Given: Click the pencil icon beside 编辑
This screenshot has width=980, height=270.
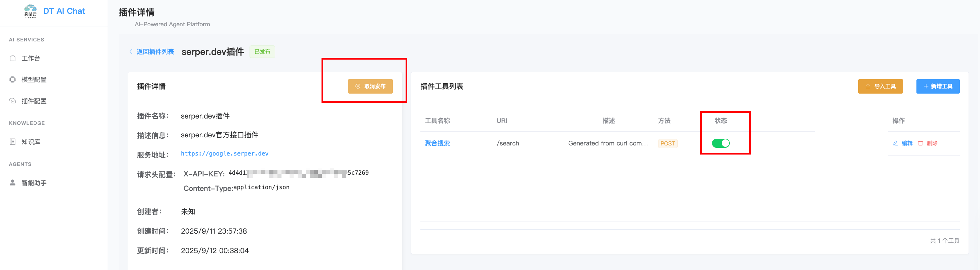Looking at the screenshot, I should [895, 143].
